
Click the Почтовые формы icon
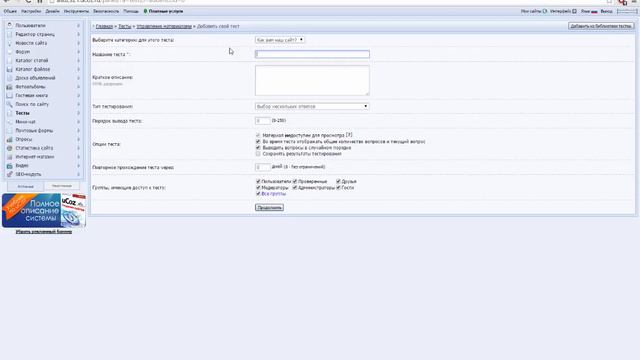point(9,131)
